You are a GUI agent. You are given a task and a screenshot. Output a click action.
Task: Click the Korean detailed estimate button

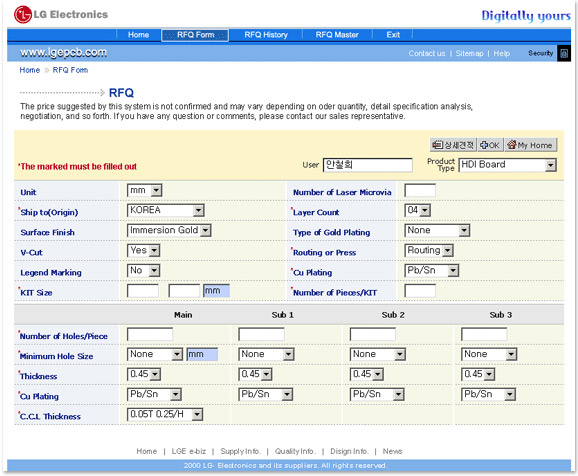453,145
